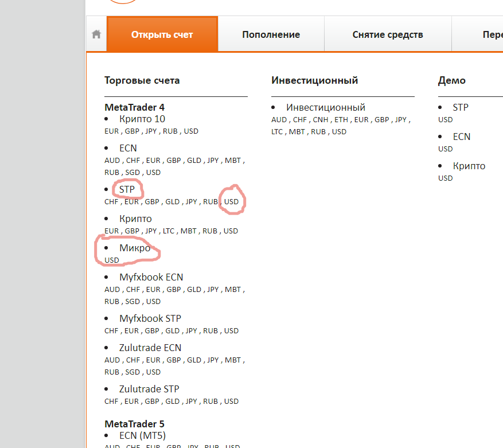The image size is (503, 448).
Task: Choose MBT for the MetaTrader 4 Крипто account
Action: point(189,231)
